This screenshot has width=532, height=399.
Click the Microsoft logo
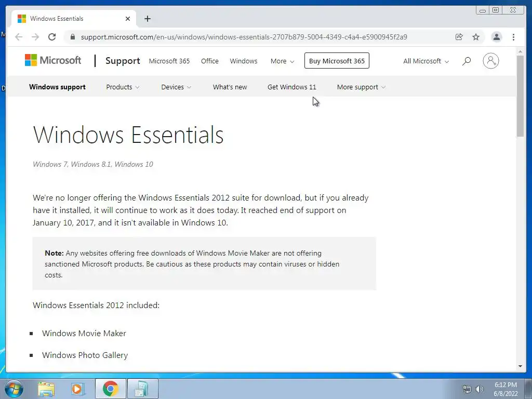tap(53, 60)
